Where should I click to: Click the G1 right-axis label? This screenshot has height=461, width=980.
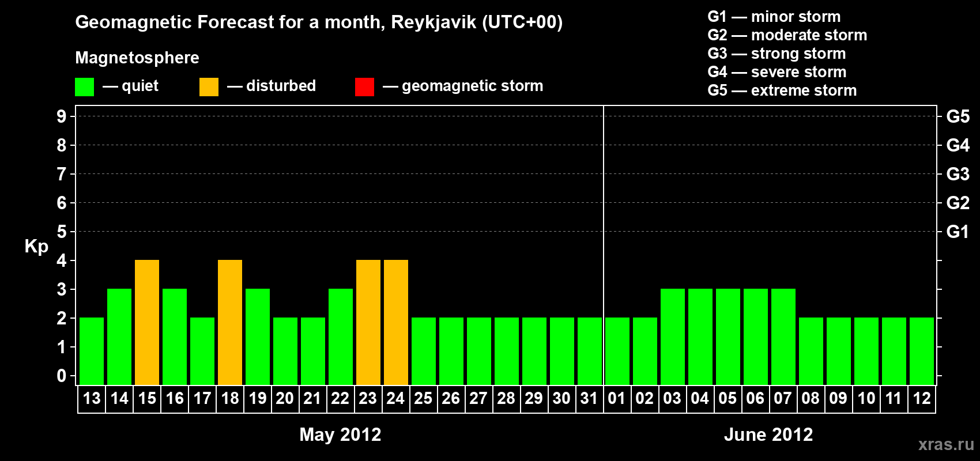(x=958, y=232)
